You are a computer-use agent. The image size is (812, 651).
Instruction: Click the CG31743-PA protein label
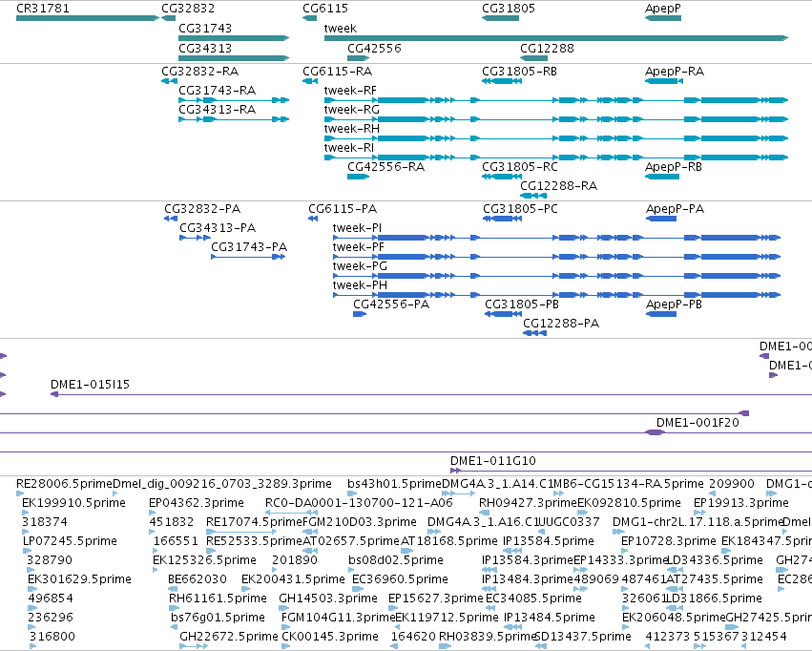[249, 247]
